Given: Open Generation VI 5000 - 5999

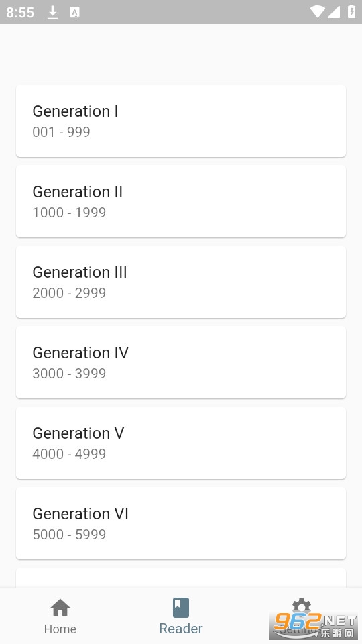Looking at the screenshot, I should pos(181,523).
